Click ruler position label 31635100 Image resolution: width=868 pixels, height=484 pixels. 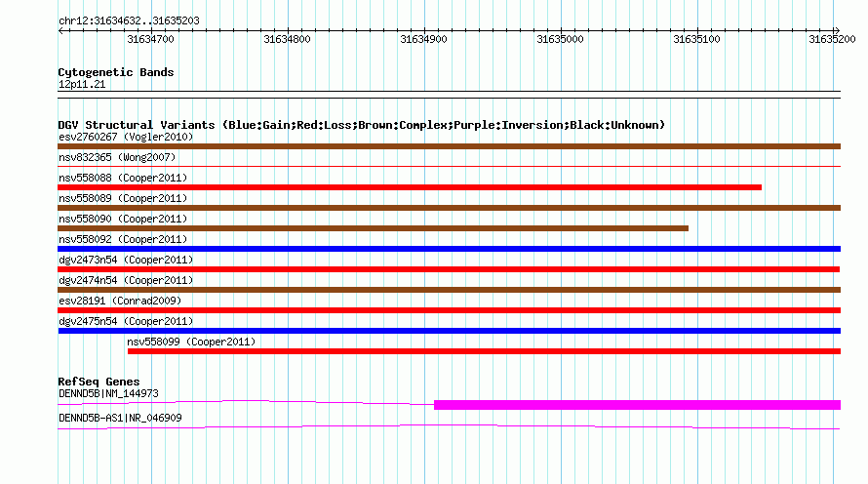pos(696,39)
